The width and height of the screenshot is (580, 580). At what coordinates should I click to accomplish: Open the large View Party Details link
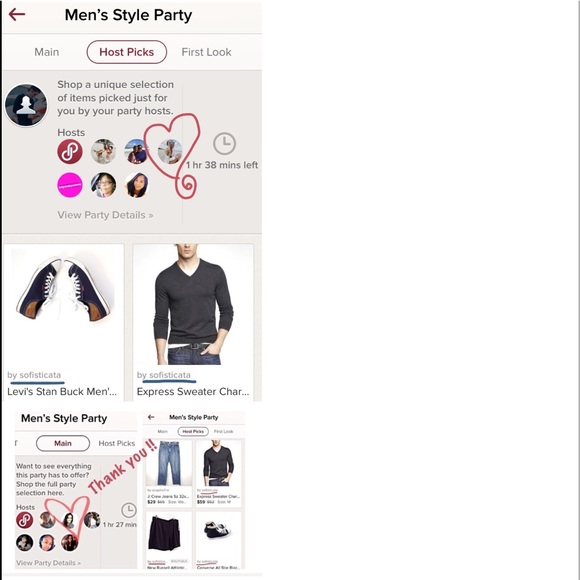coord(105,215)
